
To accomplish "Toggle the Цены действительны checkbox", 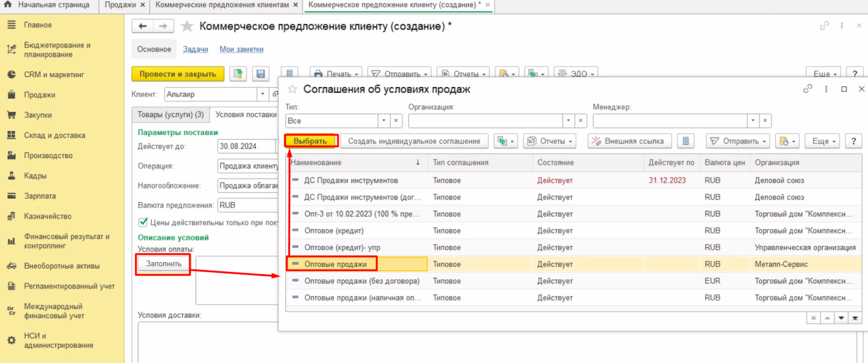I will [143, 222].
